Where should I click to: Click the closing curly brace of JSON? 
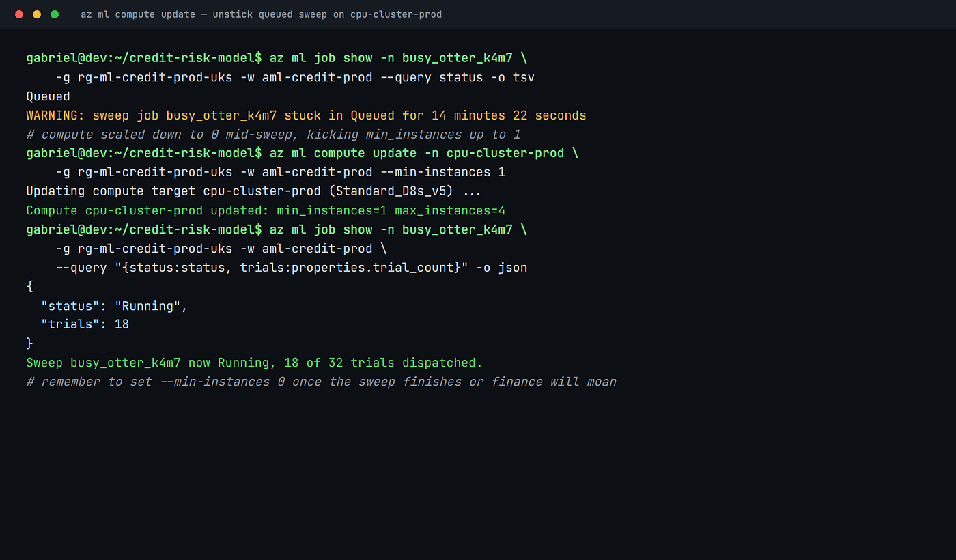pos(29,343)
